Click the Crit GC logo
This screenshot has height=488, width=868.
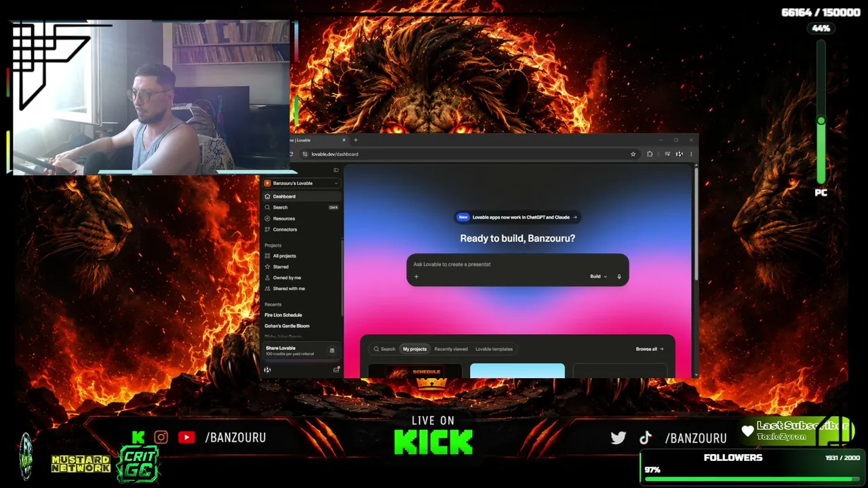pos(138,464)
